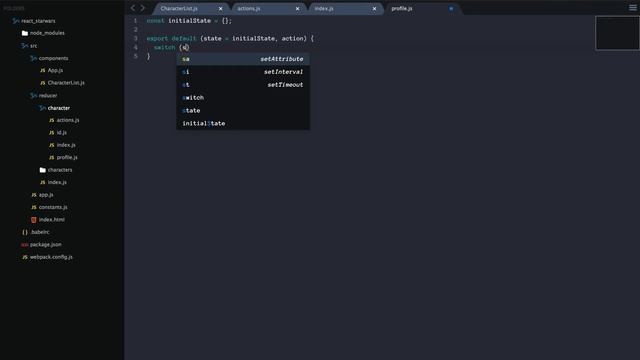Open the hamburger menu icon
The image size is (640, 360).
coord(633,7)
